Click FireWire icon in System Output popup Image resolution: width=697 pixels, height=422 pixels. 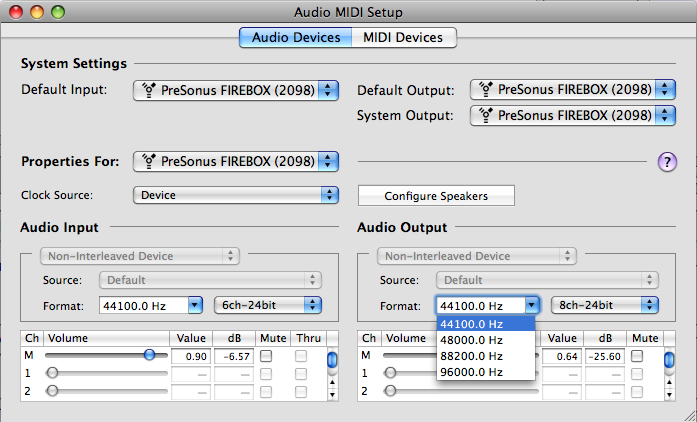coord(485,115)
